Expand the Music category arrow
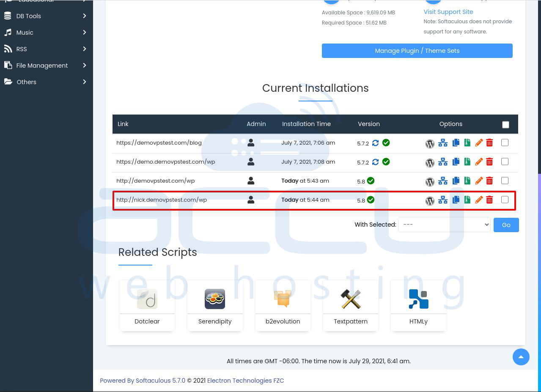Viewport: 541px width, 392px height. click(x=85, y=33)
